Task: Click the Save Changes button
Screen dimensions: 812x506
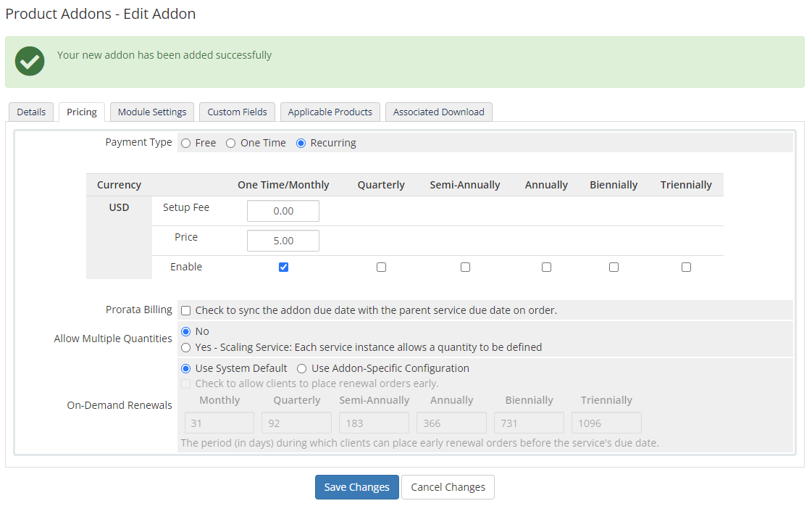Action: click(x=356, y=487)
